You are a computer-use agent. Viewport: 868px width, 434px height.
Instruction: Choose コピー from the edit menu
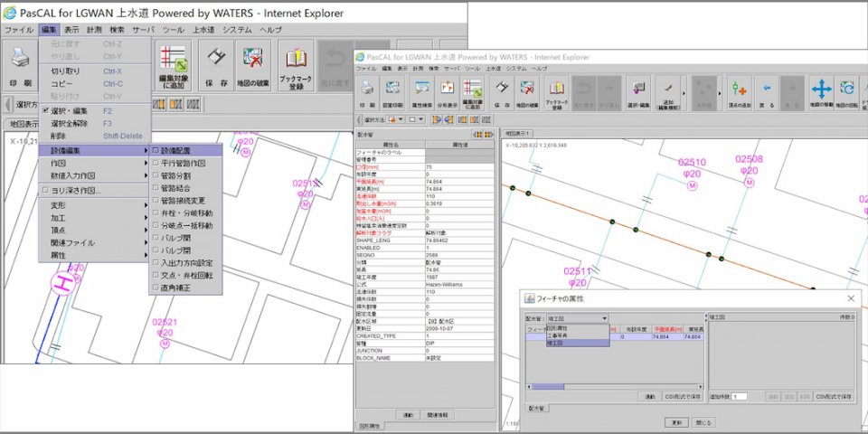pos(95,83)
